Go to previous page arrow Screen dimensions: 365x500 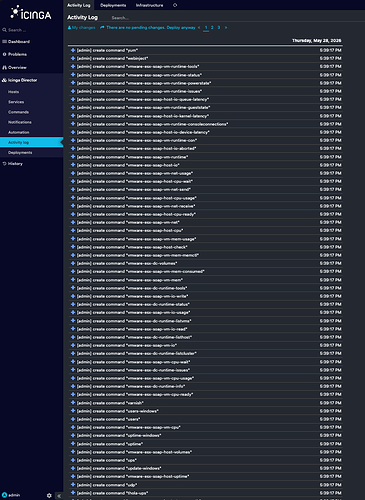(199, 28)
